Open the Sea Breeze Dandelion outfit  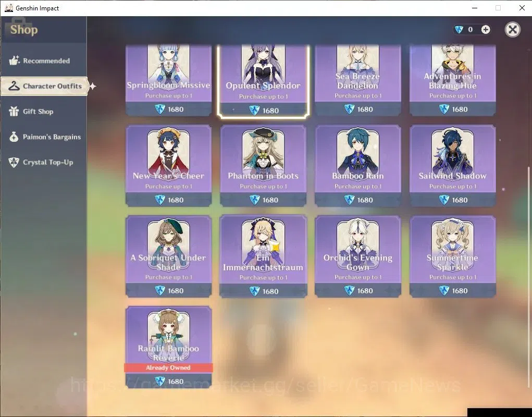tap(357, 80)
